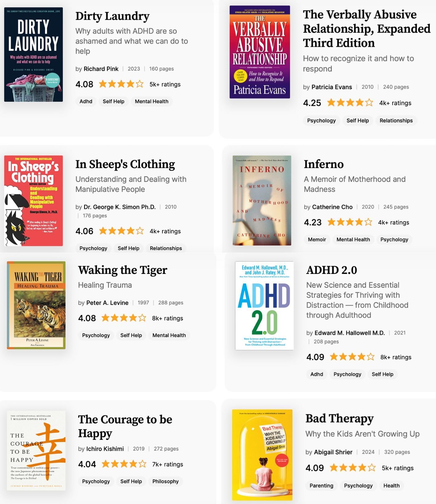Viewport: 436px width, 504px height.
Task: Click the star rating for Inferno
Action: coord(350,222)
